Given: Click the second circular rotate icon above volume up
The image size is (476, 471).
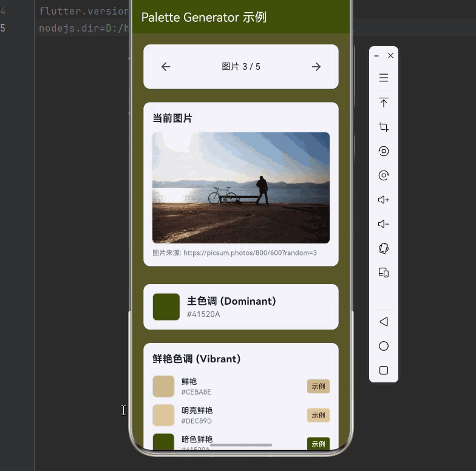Looking at the screenshot, I should 384,175.
